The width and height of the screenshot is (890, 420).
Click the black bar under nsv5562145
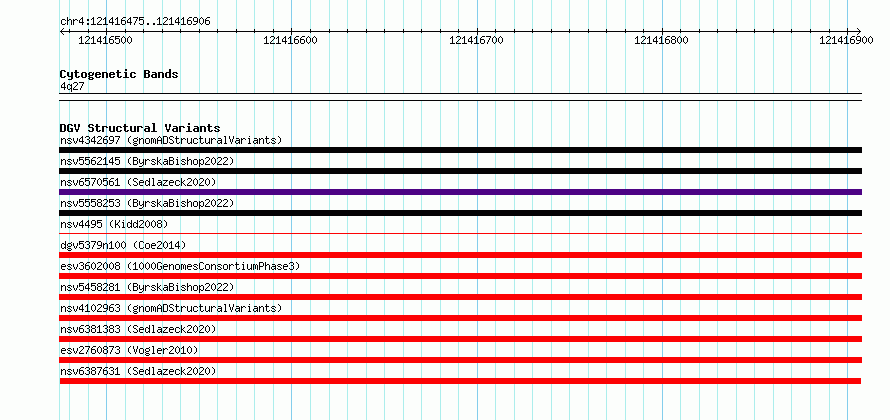460,171
